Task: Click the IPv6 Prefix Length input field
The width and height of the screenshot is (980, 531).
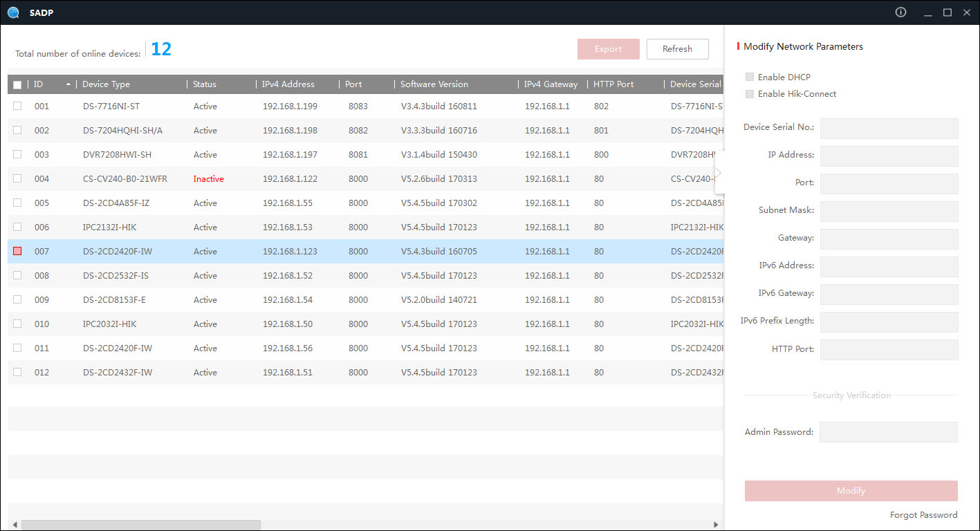Action: (889, 322)
